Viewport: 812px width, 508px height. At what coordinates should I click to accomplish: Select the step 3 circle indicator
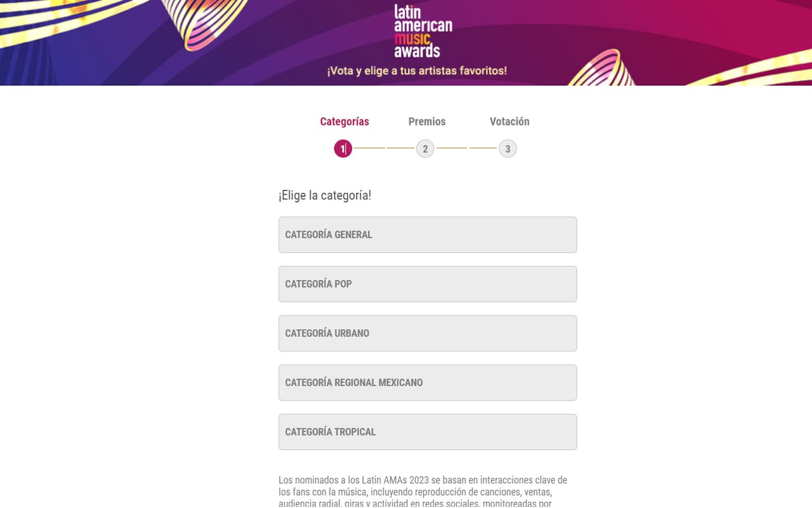pyautogui.click(x=507, y=149)
